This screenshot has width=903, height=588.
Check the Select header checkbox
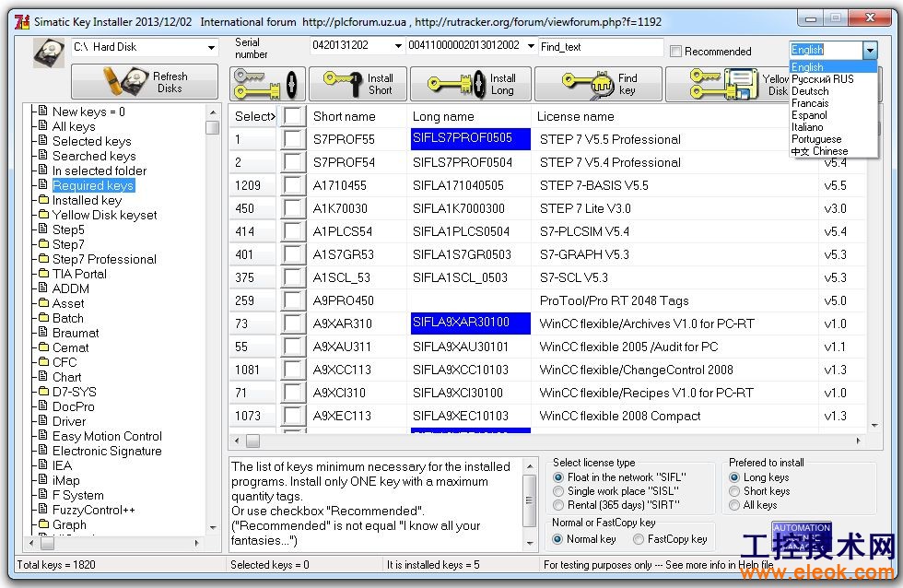pyautogui.click(x=294, y=116)
